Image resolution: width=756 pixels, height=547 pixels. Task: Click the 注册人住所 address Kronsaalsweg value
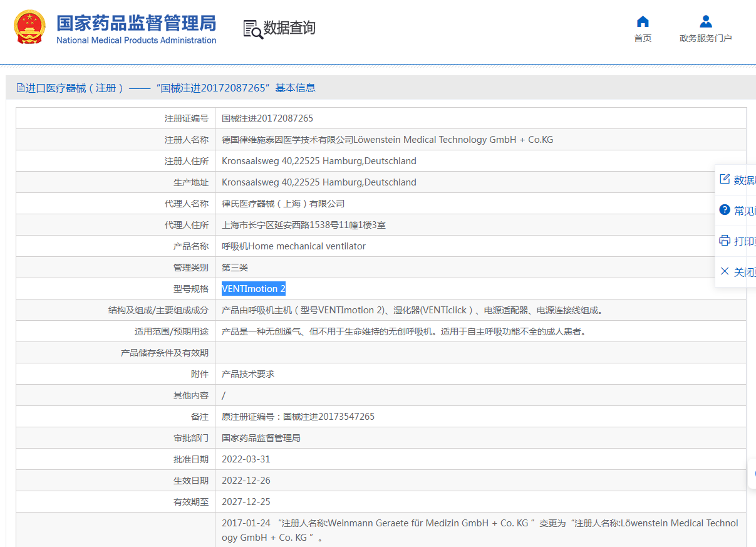point(319,161)
